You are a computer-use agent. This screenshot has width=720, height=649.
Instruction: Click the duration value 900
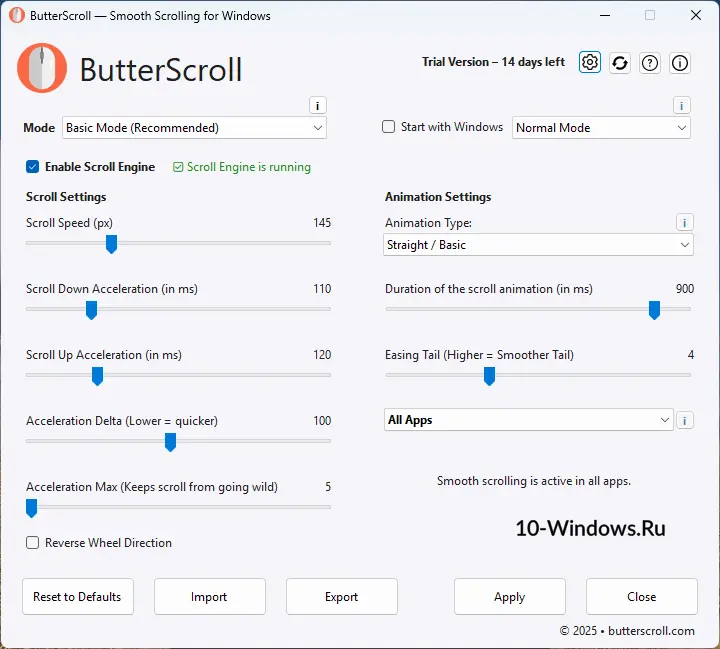tap(685, 289)
